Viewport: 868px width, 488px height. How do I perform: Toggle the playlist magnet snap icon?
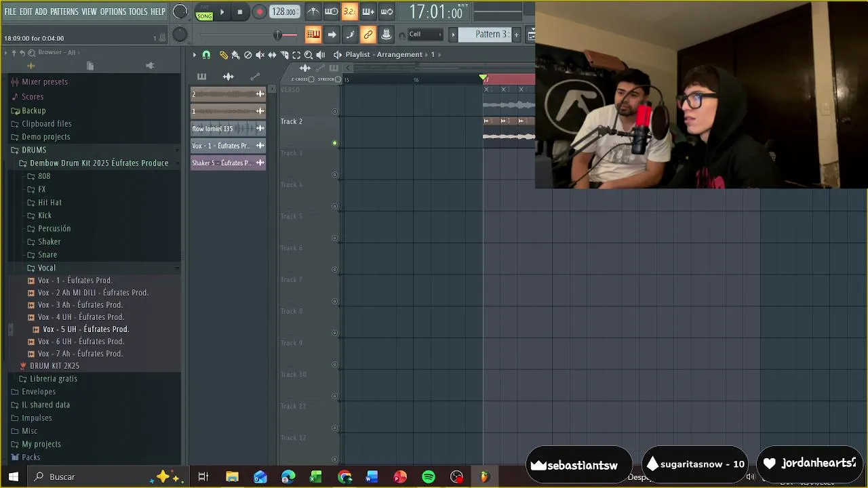pos(206,55)
